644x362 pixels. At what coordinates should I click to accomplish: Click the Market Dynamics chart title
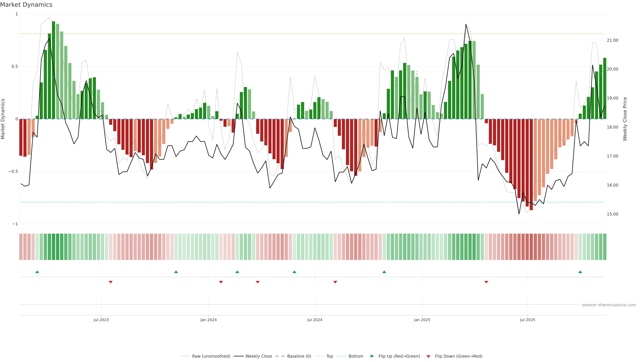tap(26, 5)
